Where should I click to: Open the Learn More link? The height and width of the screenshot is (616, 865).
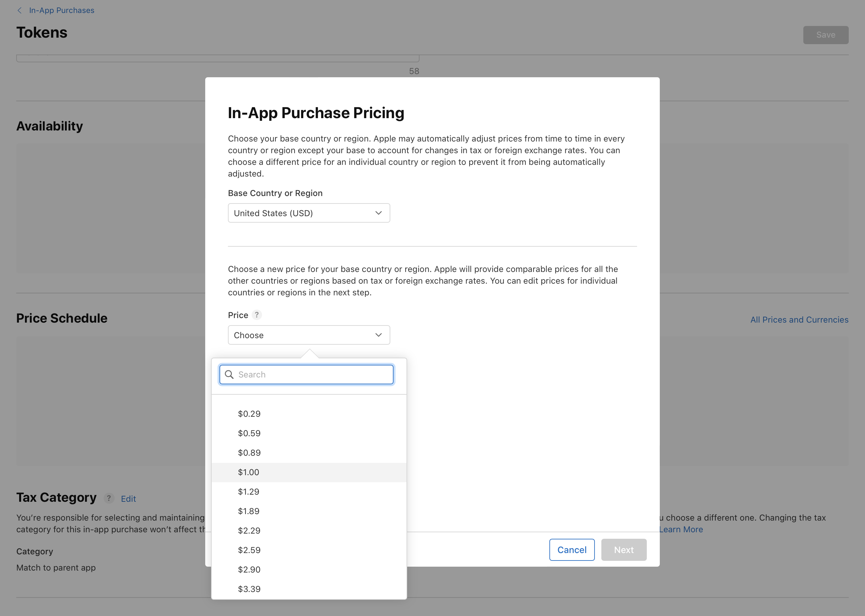pyautogui.click(x=681, y=529)
